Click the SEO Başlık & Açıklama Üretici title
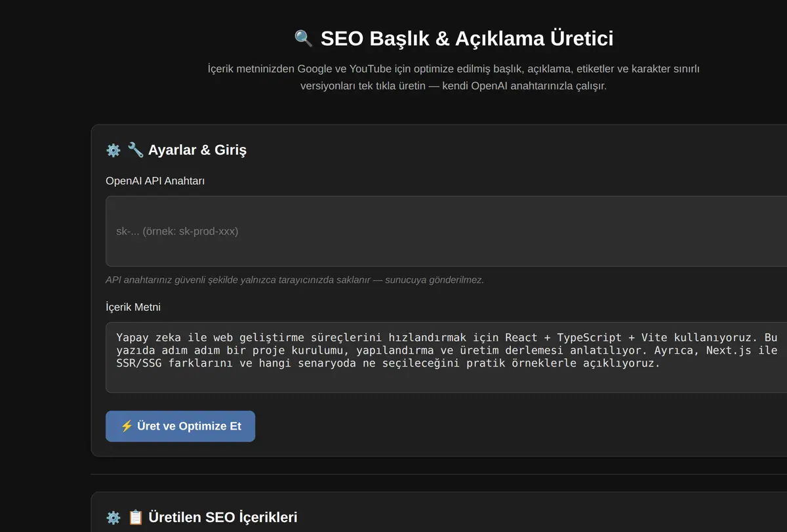The image size is (787, 532). [467, 39]
